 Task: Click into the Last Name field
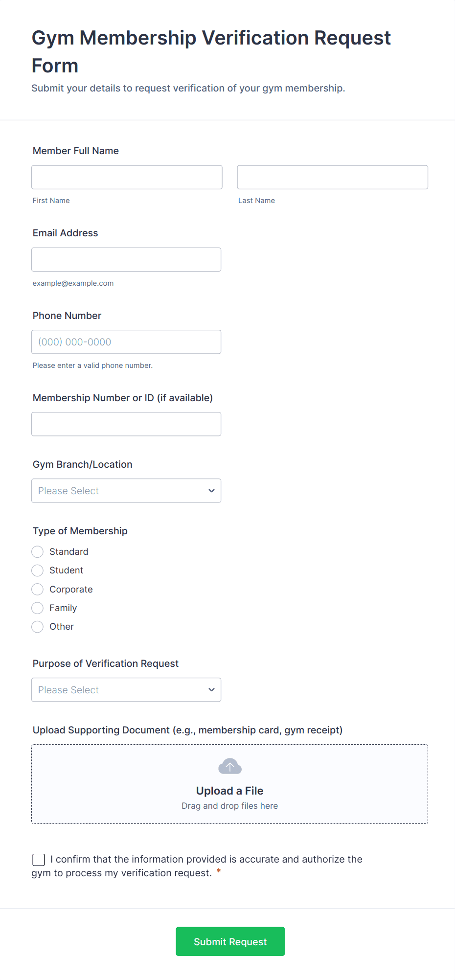pyautogui.click(x=332, y=177)
